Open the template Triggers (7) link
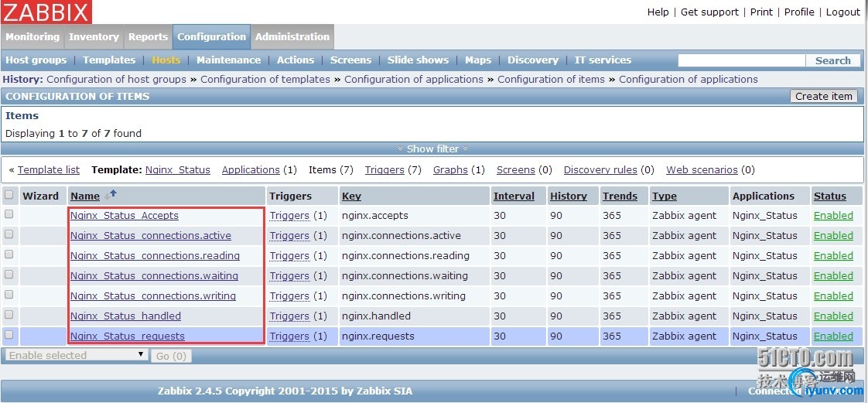 (384, 170)
